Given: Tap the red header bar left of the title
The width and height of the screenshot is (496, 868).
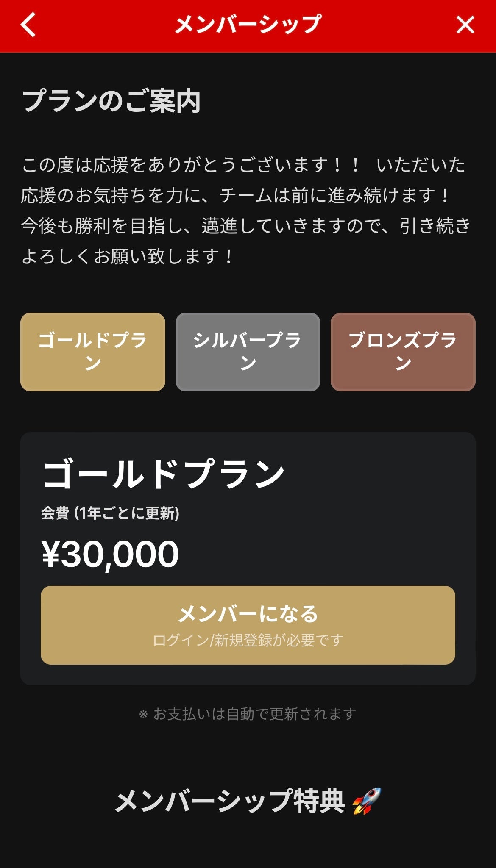Looking at the screenshot, I should click(106, 25).
